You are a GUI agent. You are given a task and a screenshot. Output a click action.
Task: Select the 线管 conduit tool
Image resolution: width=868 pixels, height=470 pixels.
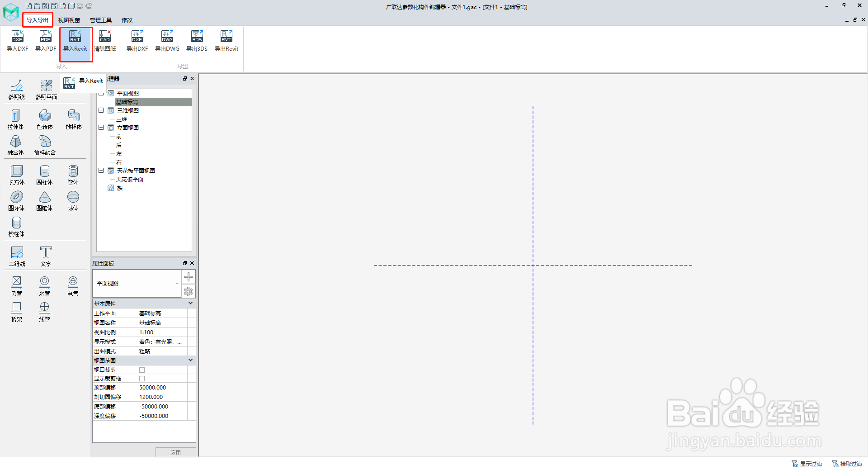pyautogui.click(x=44, y=312)
